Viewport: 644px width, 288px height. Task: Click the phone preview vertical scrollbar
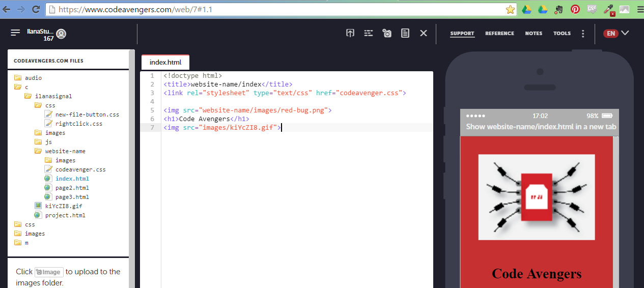tap(615, 212)
